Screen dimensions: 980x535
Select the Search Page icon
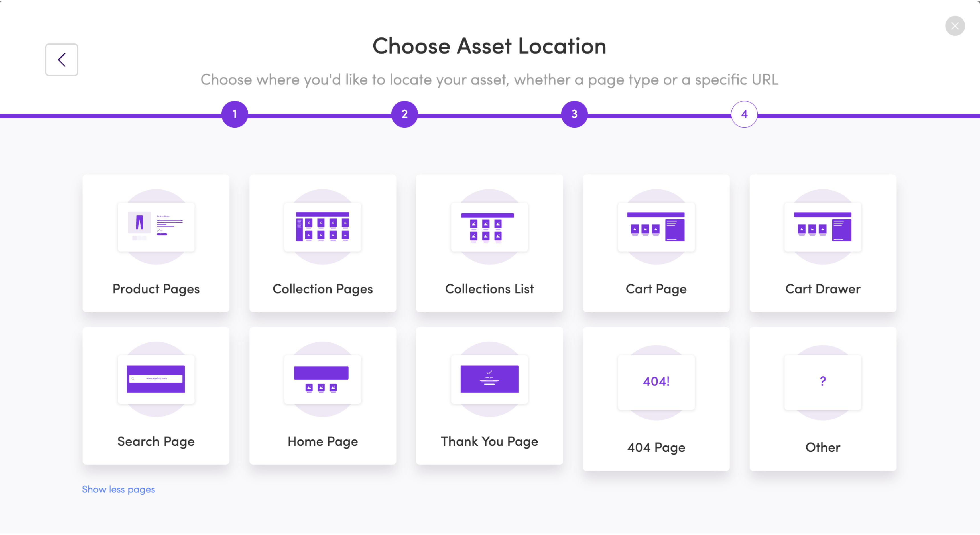pyautogui.click(x=156, y=379)
